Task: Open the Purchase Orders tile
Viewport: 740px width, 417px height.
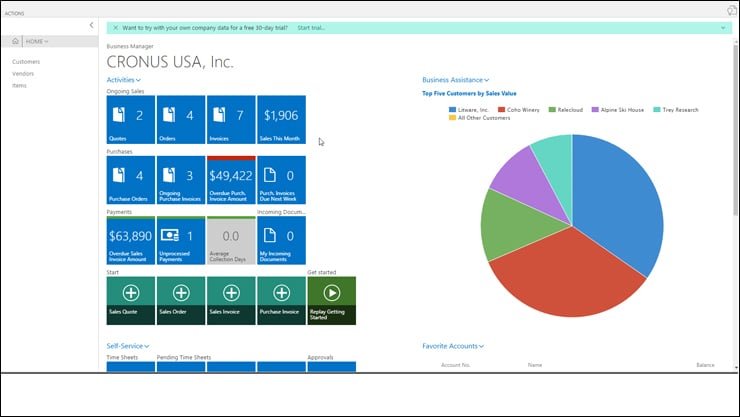Action: [131, 180]
